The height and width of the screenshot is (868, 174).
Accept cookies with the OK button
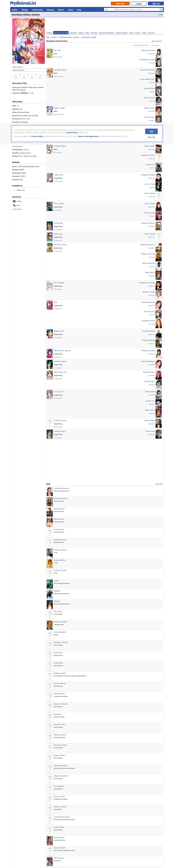151,131
